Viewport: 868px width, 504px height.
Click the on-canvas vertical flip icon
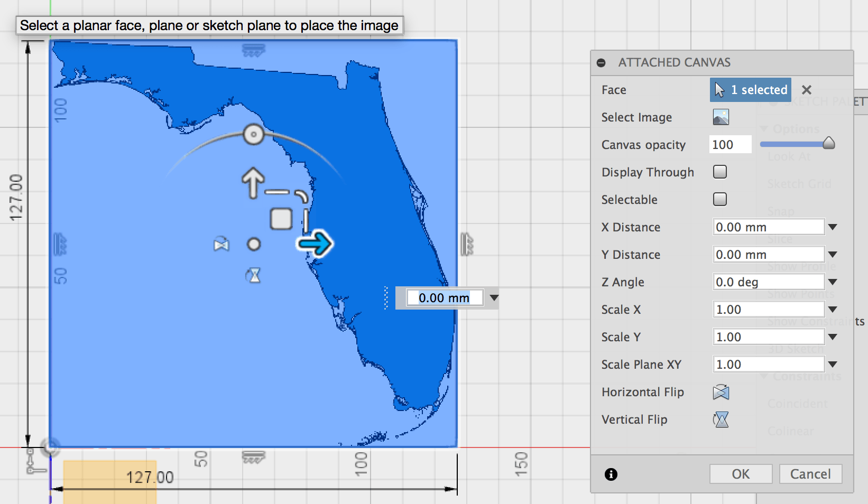click(x=254, y=275)
